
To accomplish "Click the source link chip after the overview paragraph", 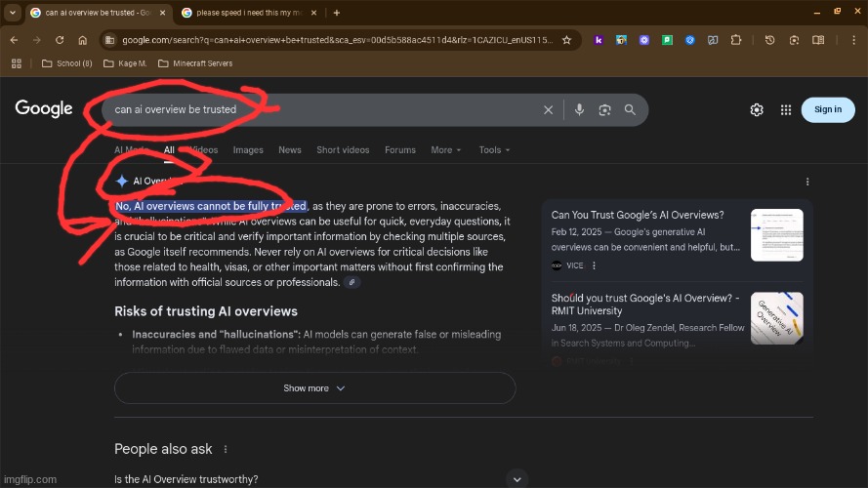I will tap(352, 282).
